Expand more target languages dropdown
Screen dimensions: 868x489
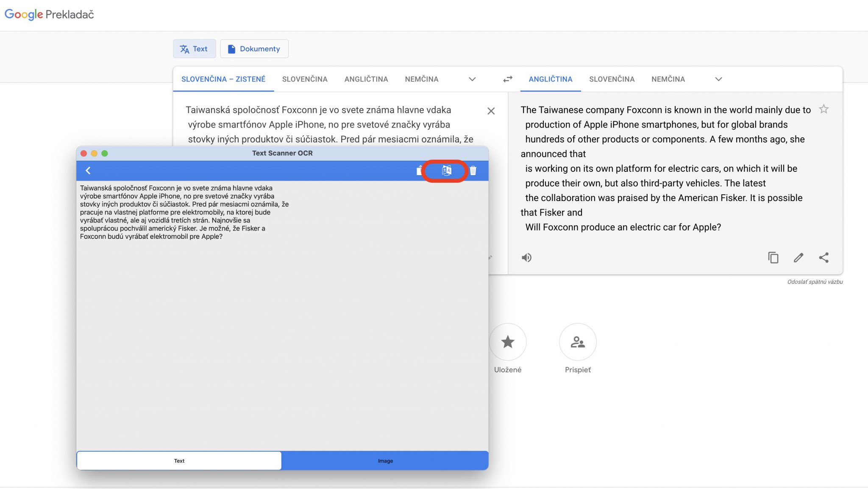(718, 79)
